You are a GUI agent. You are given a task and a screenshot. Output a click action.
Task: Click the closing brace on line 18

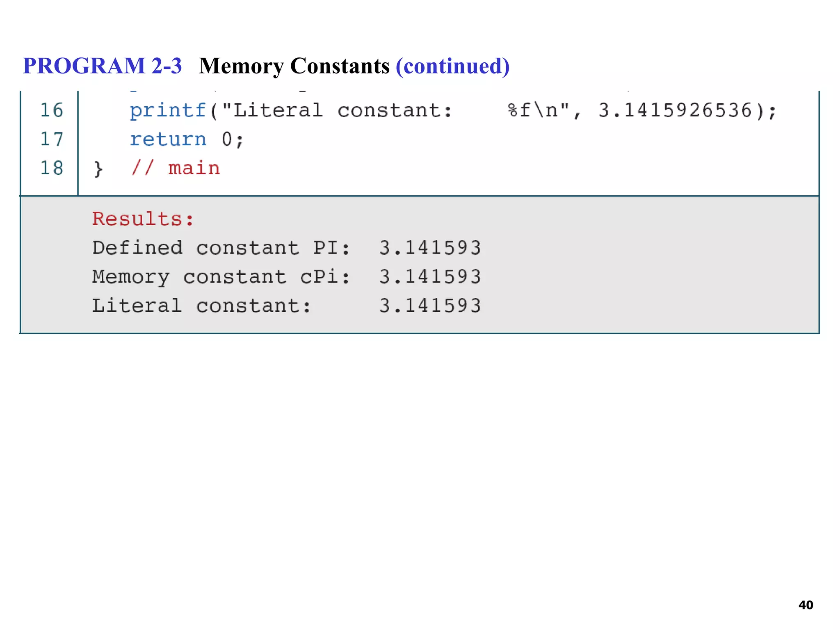point(98,169)
